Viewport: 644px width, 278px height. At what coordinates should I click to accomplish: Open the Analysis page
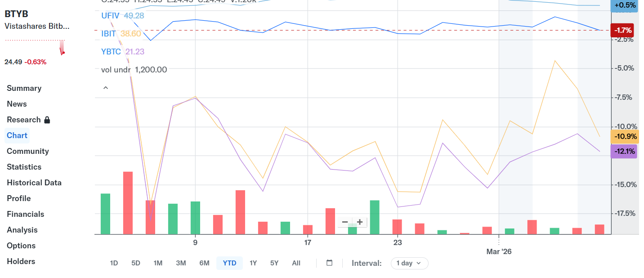tap(22, 230)
